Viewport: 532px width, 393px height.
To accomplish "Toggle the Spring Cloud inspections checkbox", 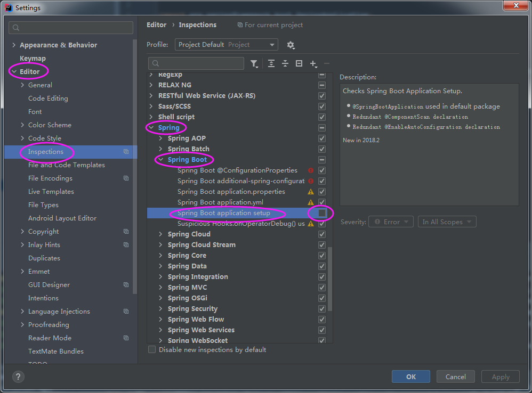I will [x=322, y=234].
